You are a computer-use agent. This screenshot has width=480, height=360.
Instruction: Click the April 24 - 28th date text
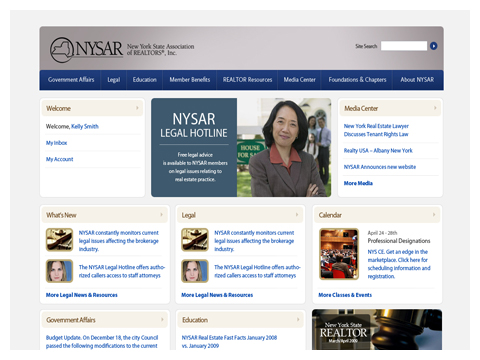(x=382, y=233)
